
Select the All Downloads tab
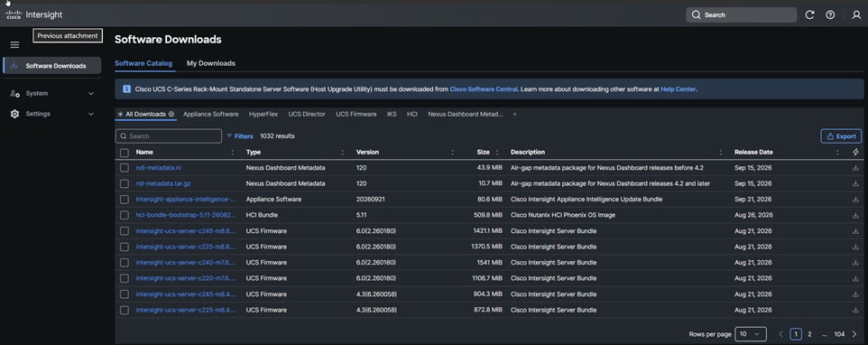145,114
